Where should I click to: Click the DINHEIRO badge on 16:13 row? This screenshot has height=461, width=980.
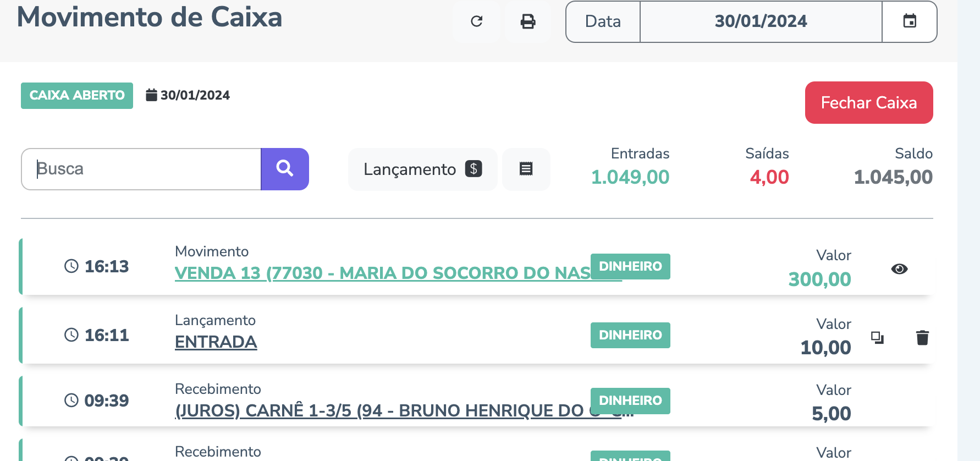point(630,266)
